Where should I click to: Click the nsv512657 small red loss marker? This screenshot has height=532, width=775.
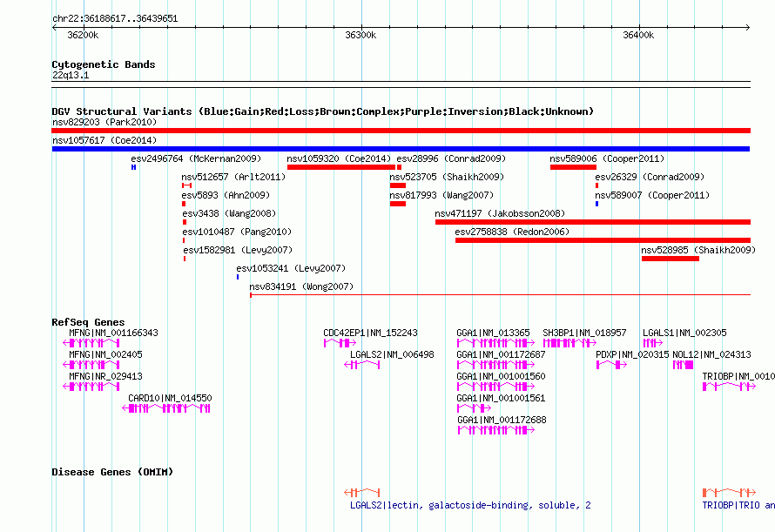[x=186, y=185]
